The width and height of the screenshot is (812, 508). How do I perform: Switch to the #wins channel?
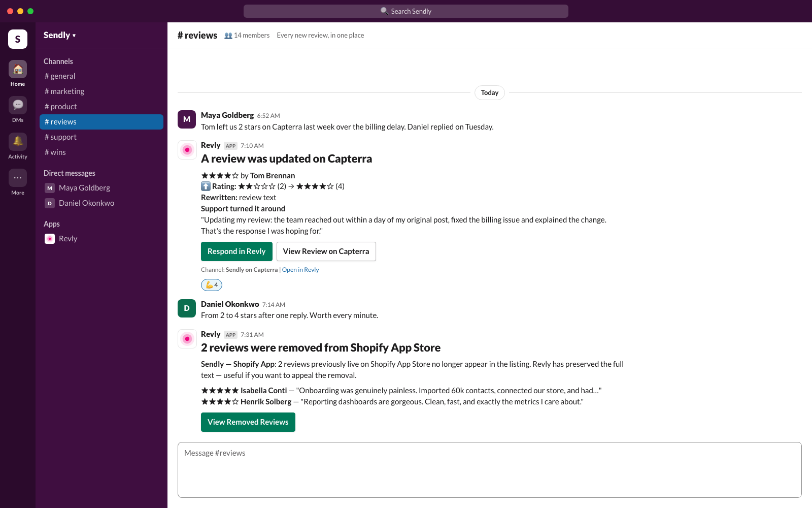pos(101,152)
